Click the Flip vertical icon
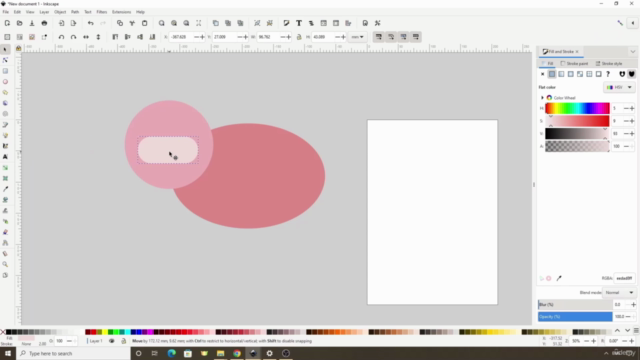Viewport: 640px width, 360px height. [x=98, y=37]
